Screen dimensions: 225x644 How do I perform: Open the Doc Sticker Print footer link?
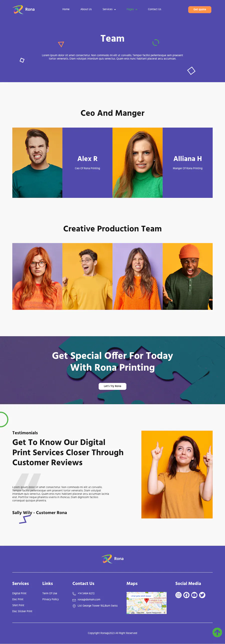22,611
